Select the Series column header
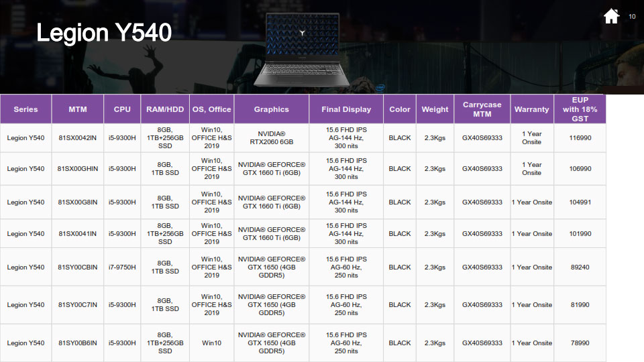The height and width of the screenshot is (362, 644). pyautogui.click(x=25, y=109)
